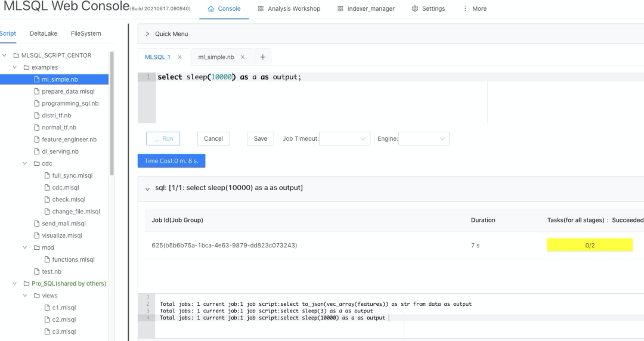Open the Job Timeout dropdown
The height and width of the screenshot is (341, 644).
tap(345, 139)
